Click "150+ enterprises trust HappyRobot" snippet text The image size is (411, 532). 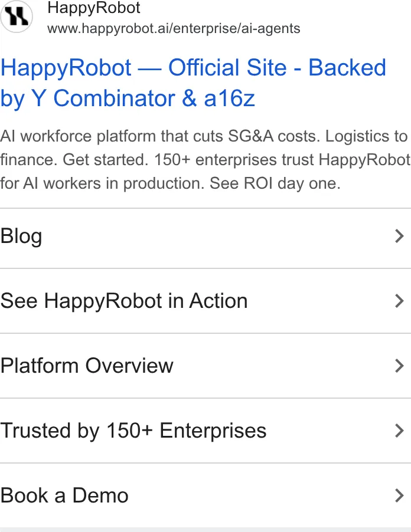[282, 160]
